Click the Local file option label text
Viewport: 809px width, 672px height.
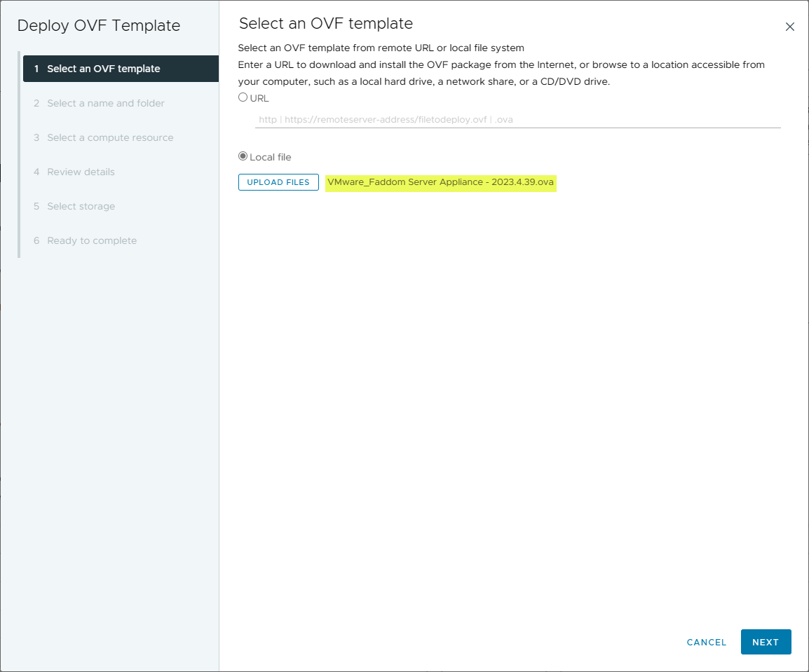click(x=270, y=157)
